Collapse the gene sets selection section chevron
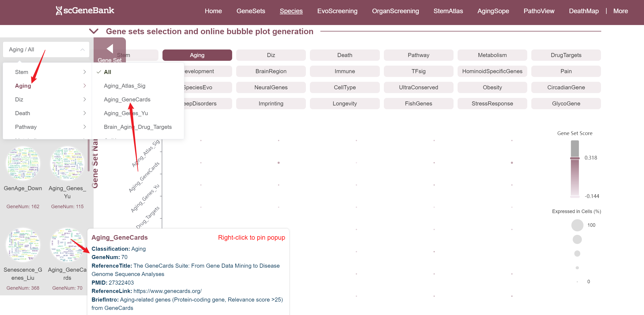 point(94,31)
